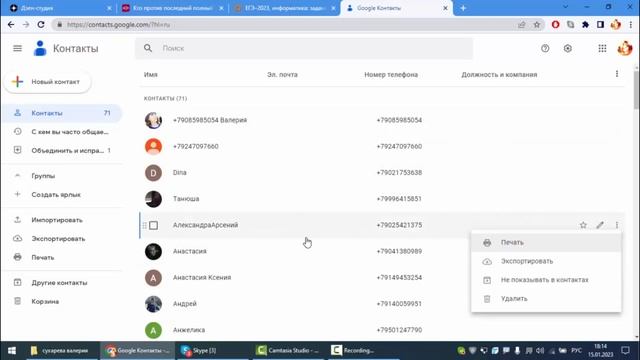This screenshot has height=360, width=640.
Task: Select Печать in the context menu
Action: point(546,242)
